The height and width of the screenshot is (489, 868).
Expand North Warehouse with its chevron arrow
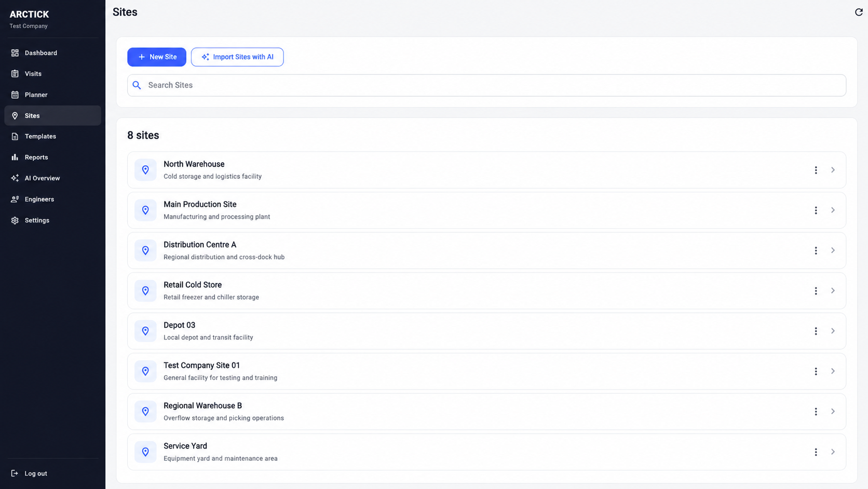[x=833, y=170]
